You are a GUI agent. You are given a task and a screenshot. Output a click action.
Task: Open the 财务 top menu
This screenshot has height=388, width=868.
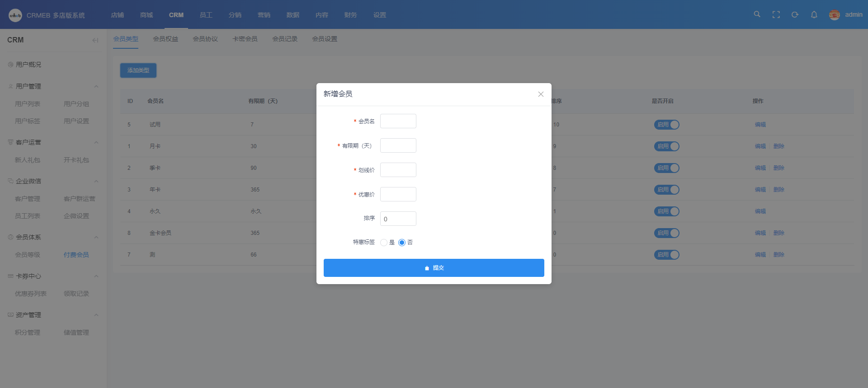(350, 15)
